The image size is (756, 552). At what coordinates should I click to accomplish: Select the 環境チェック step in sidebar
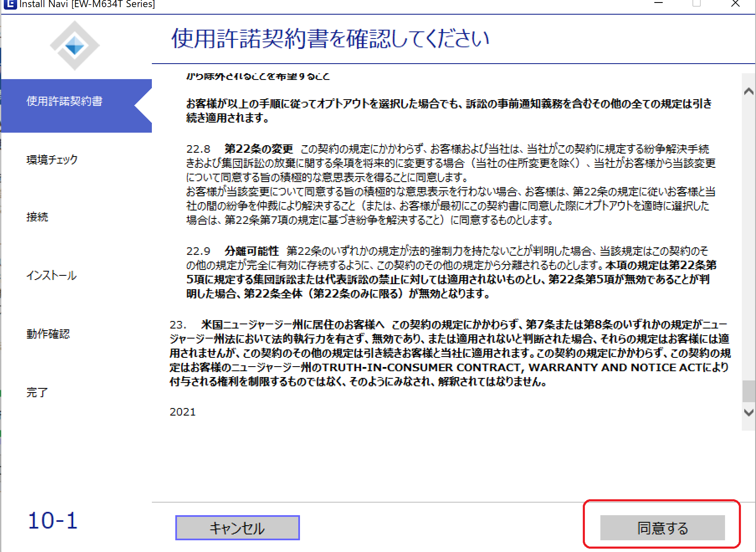[x=52, y=160]
